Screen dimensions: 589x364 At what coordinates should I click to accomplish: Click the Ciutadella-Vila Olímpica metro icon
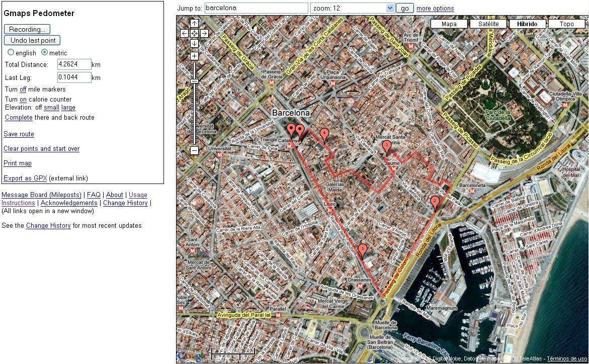pos(564,105)
